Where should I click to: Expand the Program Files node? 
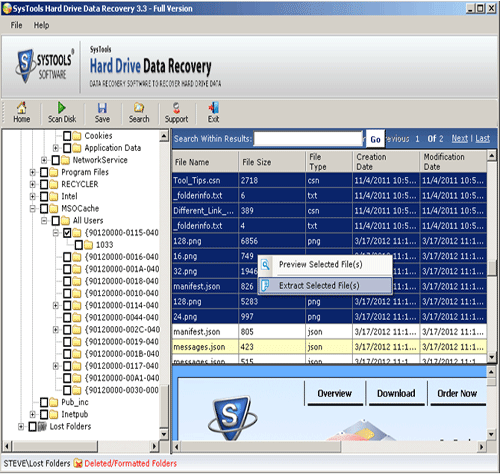(32, 172)
